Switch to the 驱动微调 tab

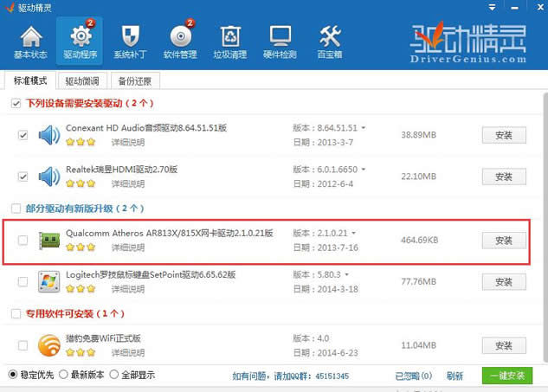tap(82, 81)
